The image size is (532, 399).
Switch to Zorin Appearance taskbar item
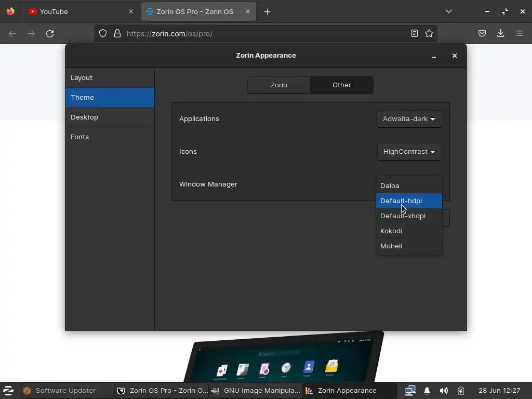click(350, 391)
